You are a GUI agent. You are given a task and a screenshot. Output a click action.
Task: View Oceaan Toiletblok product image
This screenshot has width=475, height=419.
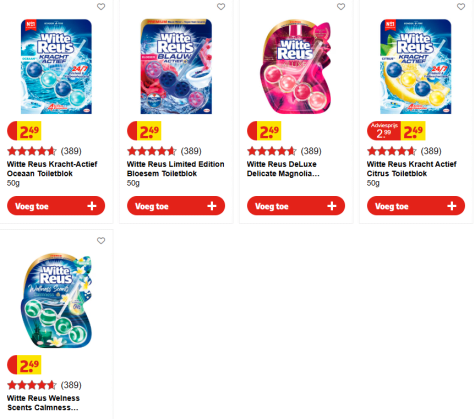click(x=56, y=66)
